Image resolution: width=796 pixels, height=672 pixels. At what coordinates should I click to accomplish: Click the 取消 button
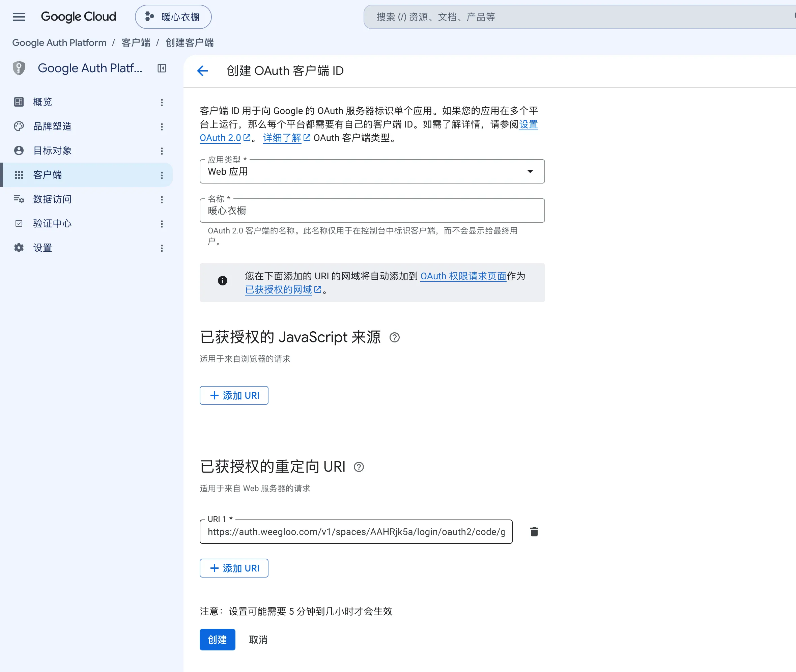(x=258, y=640)
